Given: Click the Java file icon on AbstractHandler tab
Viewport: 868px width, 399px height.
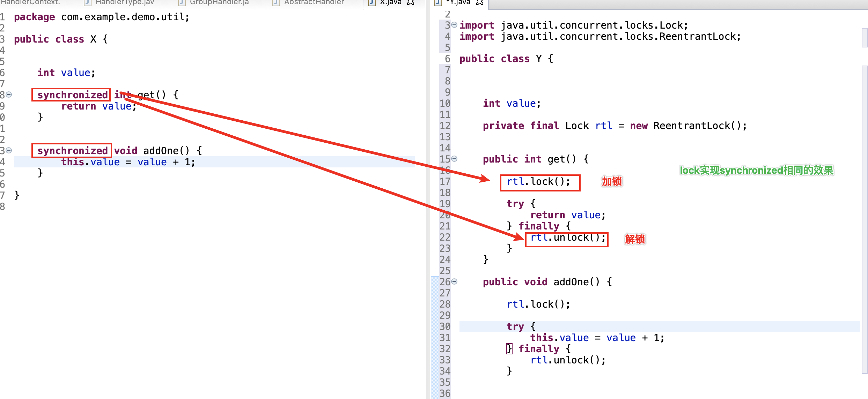Looking at the screenshot, I should coord(276,3).
